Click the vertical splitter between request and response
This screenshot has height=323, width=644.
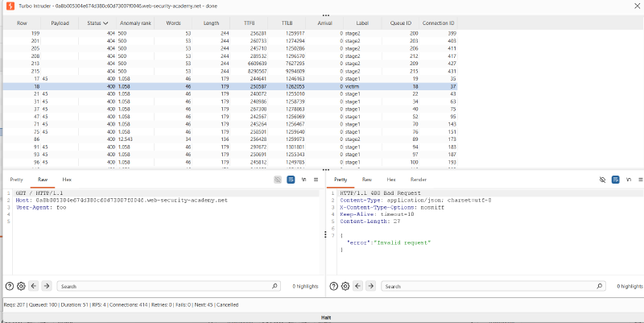coord(325,234)
